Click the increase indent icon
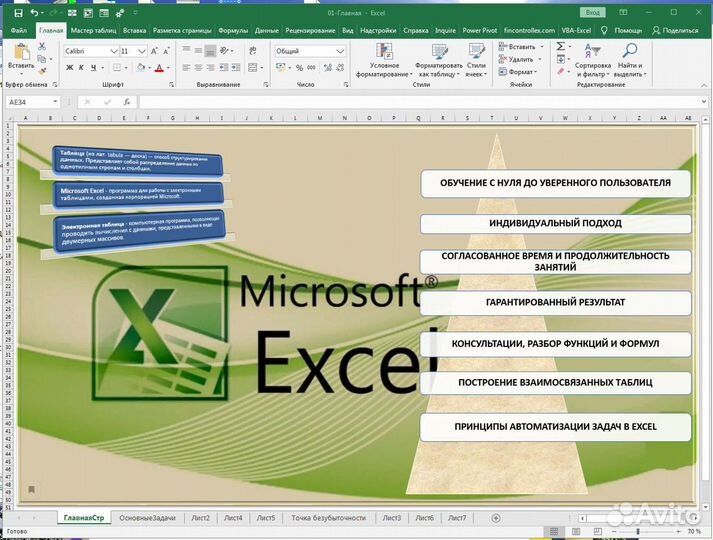 (x=236, y=68)
